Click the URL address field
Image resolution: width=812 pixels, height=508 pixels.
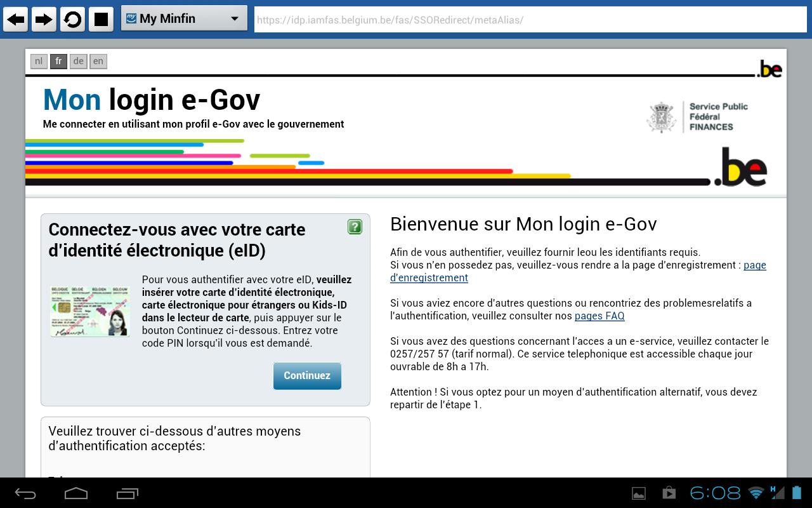pyautogui.click(x=530, y=20)
